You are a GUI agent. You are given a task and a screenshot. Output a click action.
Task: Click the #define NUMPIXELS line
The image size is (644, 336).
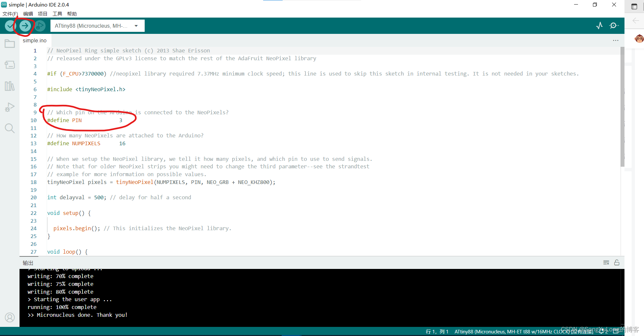click(86, 143)
